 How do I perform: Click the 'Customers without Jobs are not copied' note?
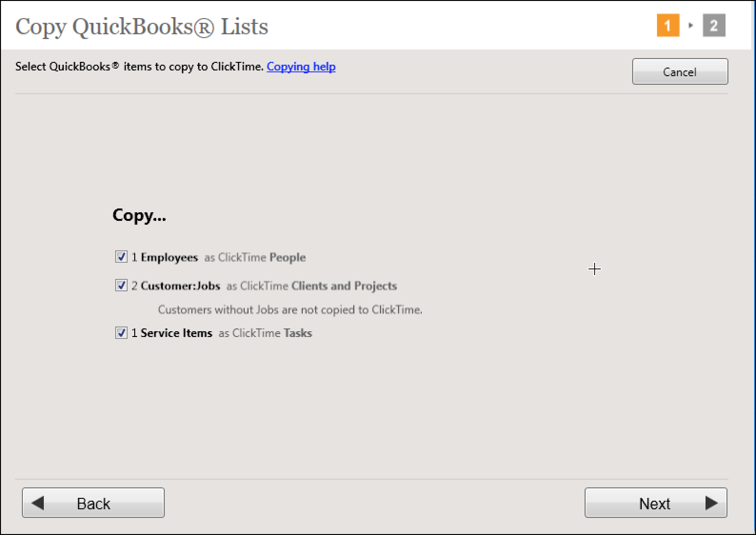[290, 310]
